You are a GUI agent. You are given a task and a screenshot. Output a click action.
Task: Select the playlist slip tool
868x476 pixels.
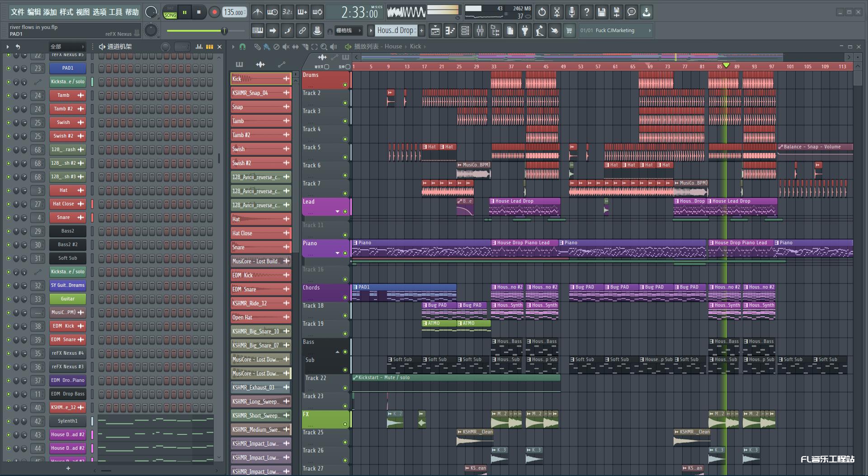(x=295, y=47)
